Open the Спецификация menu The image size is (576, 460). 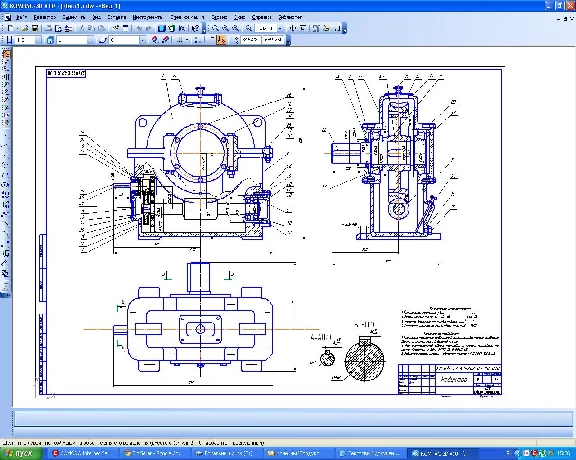(x=187, y=17)
